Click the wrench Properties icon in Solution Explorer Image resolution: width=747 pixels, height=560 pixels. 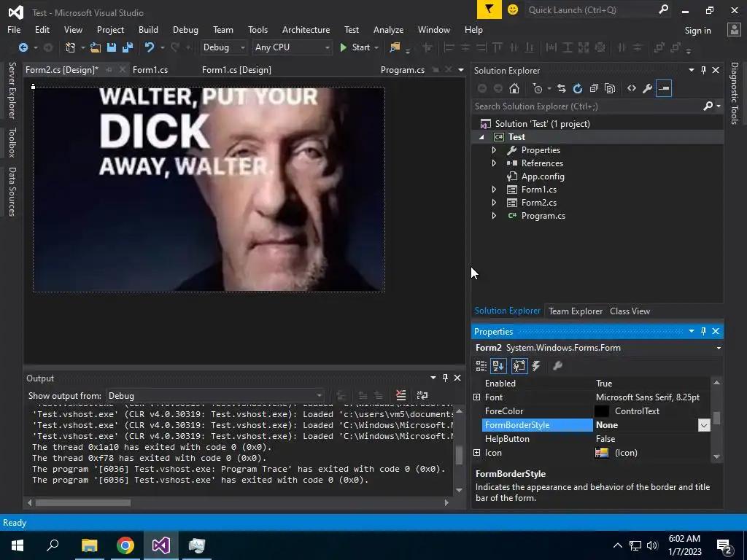[648, 88]
